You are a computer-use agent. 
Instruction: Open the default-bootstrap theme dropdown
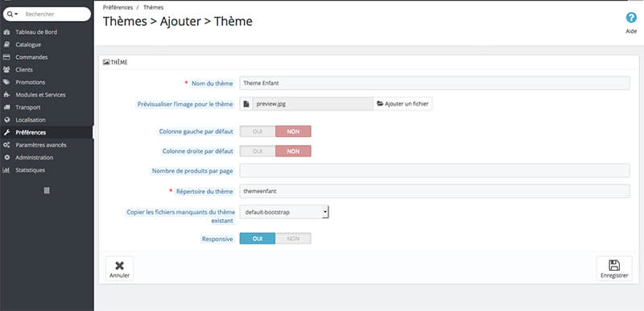tap(284, 212)
